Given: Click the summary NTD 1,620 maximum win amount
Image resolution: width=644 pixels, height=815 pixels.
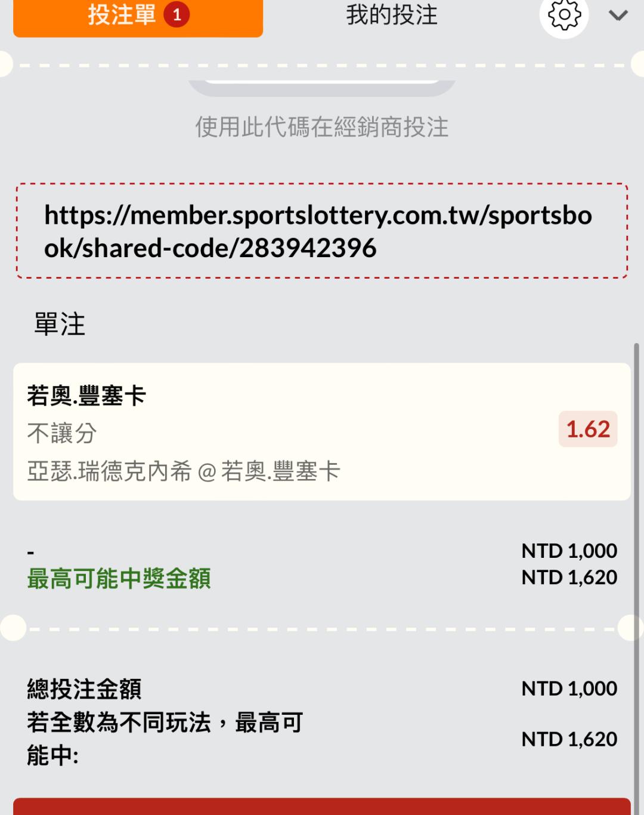Looking at the screenshot, I should point(569,739).
